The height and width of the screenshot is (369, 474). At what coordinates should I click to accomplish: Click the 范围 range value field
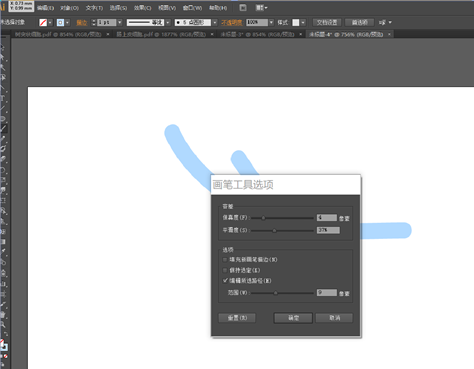click(x=327, y=293)
